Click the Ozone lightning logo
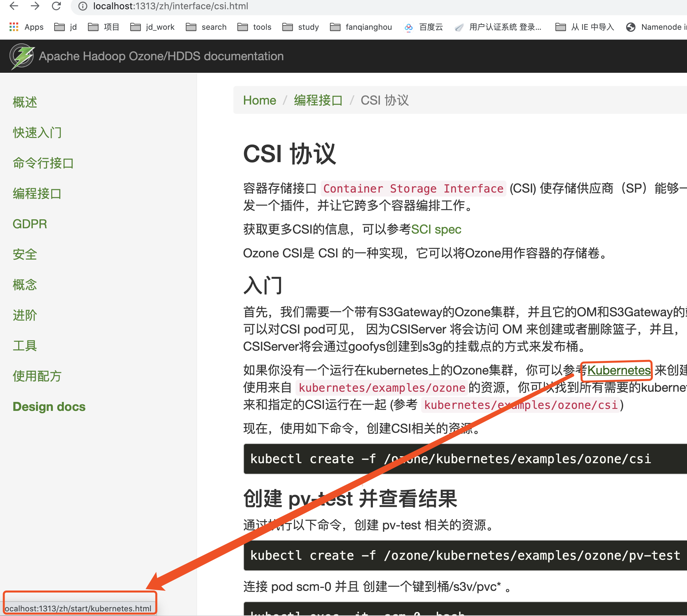 22,56
